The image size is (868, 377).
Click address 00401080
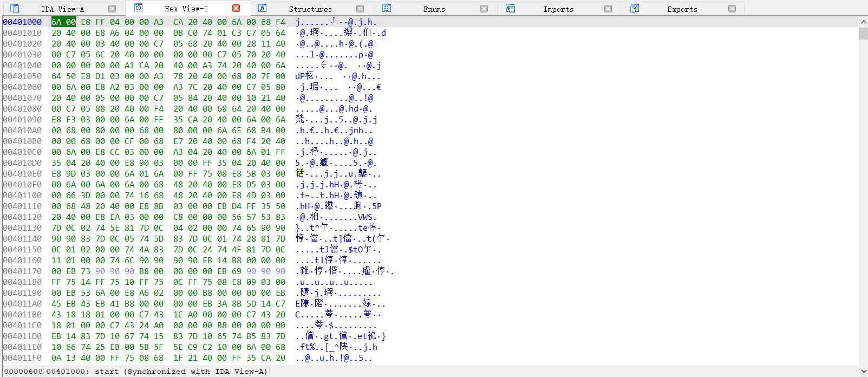[22, 109]
